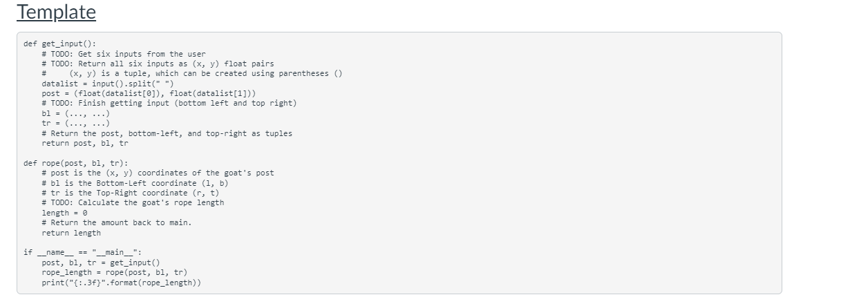868x306 pixels.
Task: Click the Top-Right coordinate comment
Action: (x=130, y=193)
